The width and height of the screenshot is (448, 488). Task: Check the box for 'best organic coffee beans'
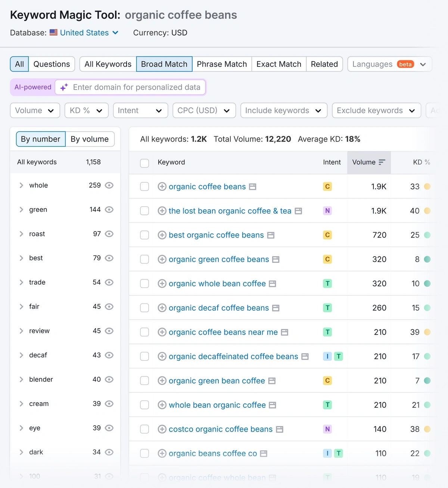pyautogui.click(x=144, y=235)
